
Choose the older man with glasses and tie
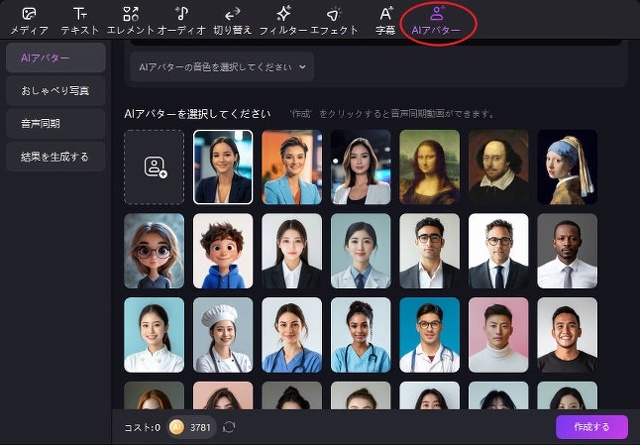tap(498, 251)
